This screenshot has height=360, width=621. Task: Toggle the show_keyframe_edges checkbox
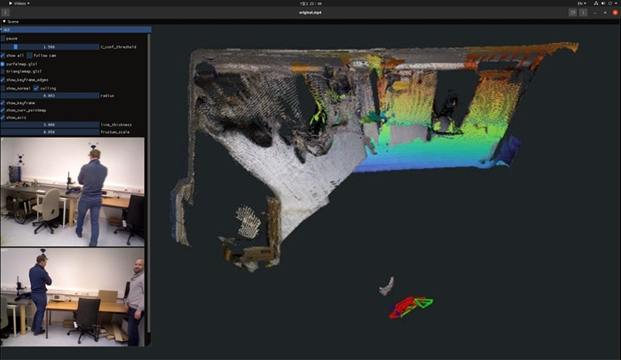3,80
